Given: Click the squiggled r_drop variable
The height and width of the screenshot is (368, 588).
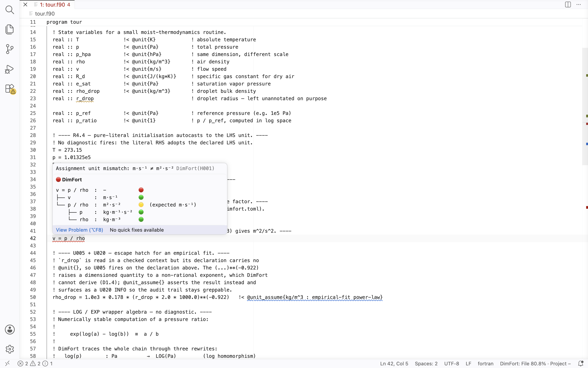Looking at the screenshot, I should tap(85, 99).
